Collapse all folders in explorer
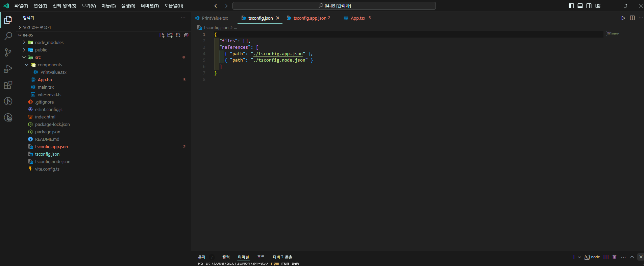Viewport: 644px width, 266px height. [186, 35]
